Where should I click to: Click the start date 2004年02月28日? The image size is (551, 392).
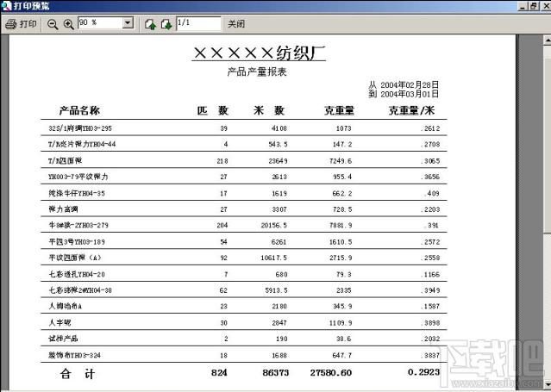pos(410,84)
